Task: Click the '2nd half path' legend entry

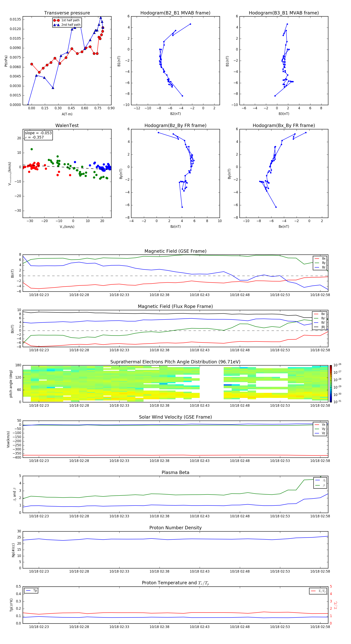Action: click(x=67, y=25)
